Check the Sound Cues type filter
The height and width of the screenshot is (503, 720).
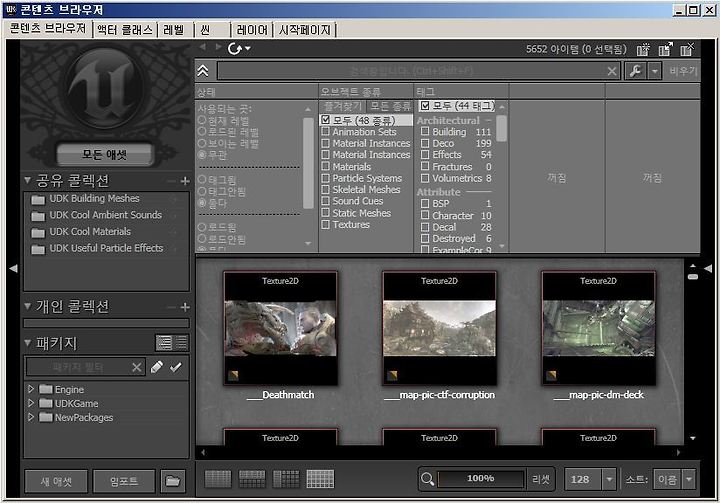click(326, 201)
